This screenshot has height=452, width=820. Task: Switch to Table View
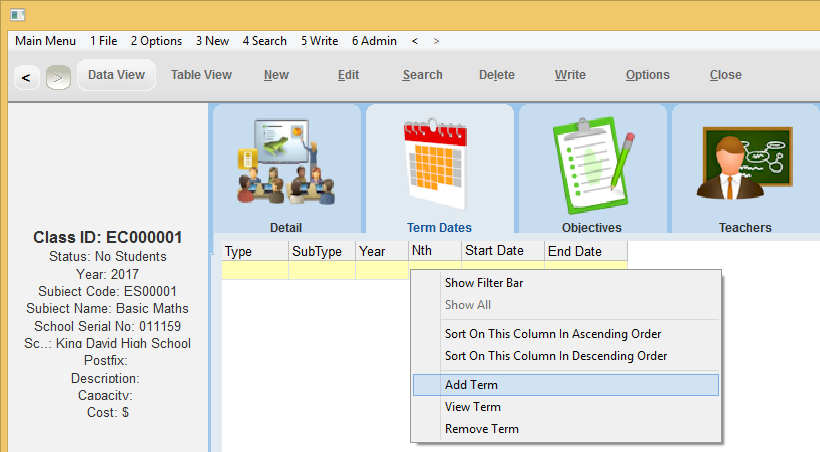(201, 75)
